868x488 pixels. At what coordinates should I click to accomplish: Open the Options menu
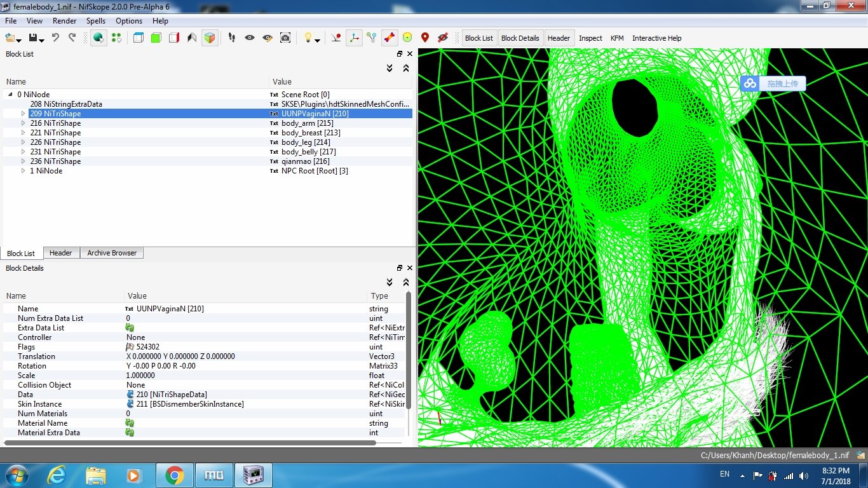(129, 21)
